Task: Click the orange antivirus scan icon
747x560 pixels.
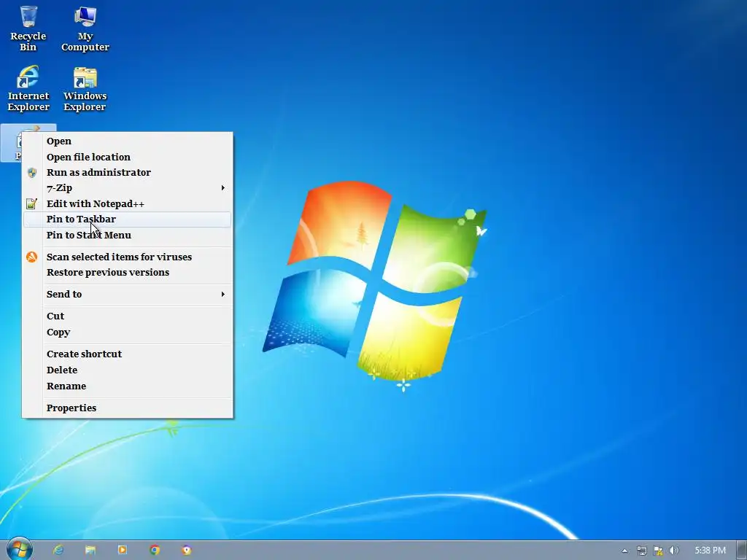Action: point(32,257)
